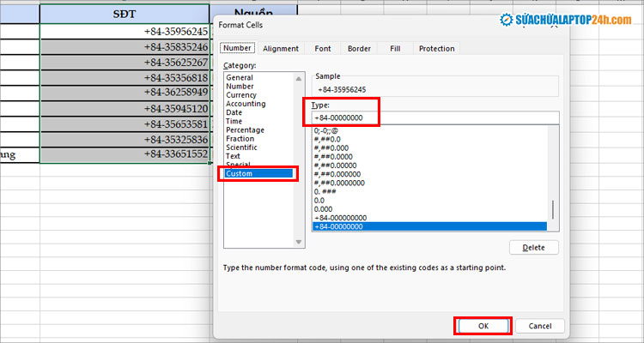Viewport: 644px width, 343px height.
Task: Click the format list scrollbar thumb
Action: click(553, 210)
